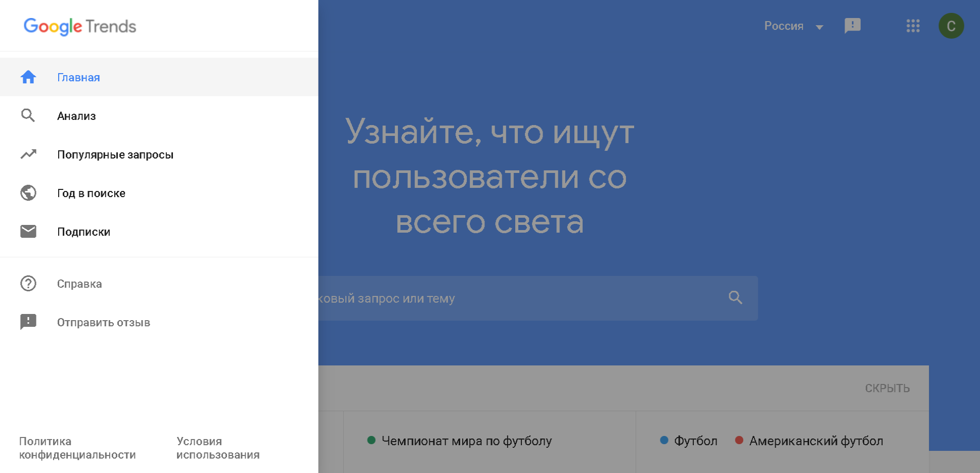Open Политика конфиденциальности link
980x473 pixels.
pos(77,448)
